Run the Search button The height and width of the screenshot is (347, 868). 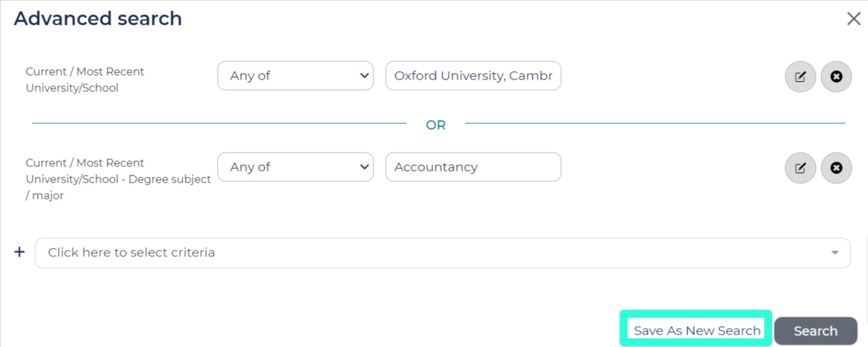pyautogui.click(x=815, y=331)
